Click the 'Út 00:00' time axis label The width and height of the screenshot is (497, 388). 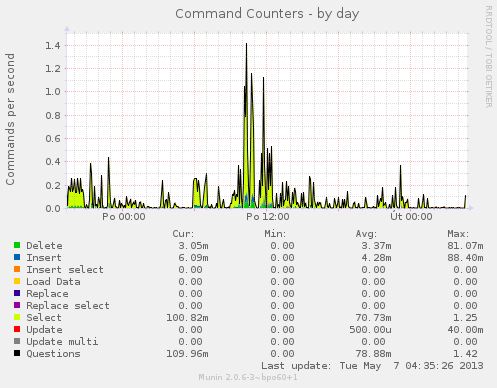point(411,217)
